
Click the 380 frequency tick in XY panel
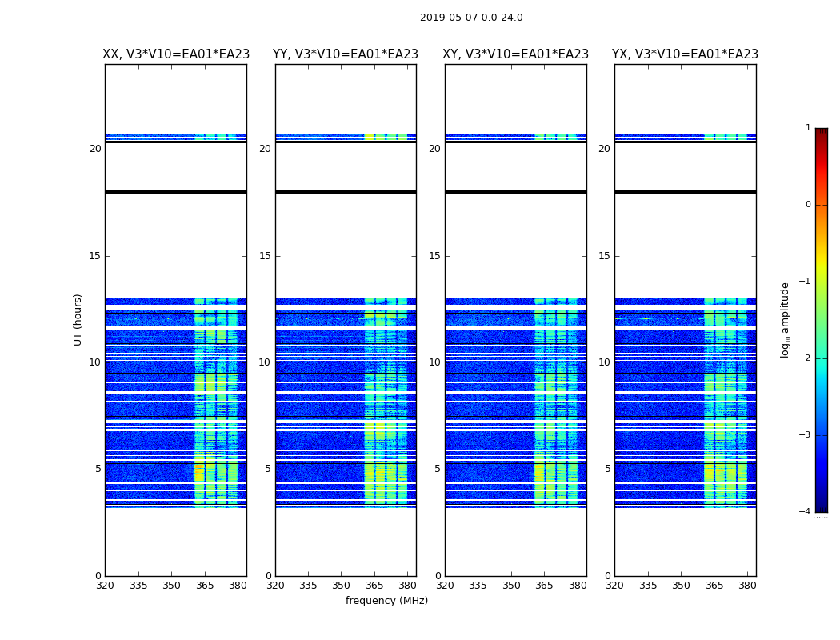[578, 586]
